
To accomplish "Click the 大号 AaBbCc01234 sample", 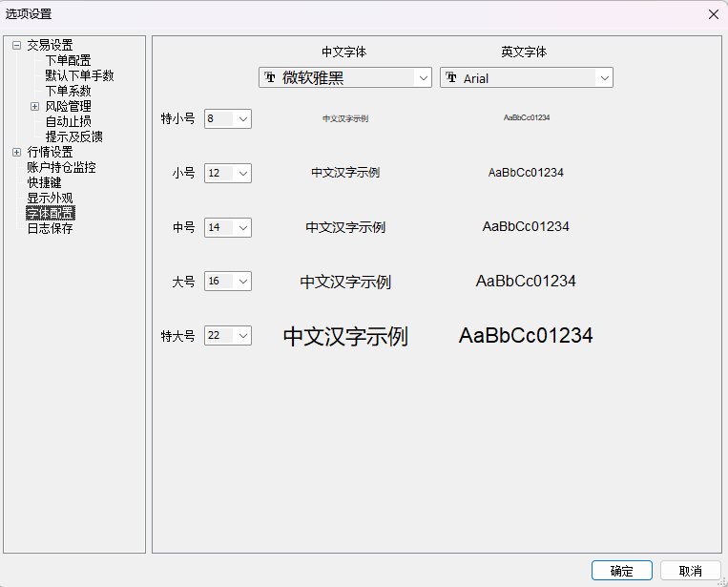I will [526, 281].
